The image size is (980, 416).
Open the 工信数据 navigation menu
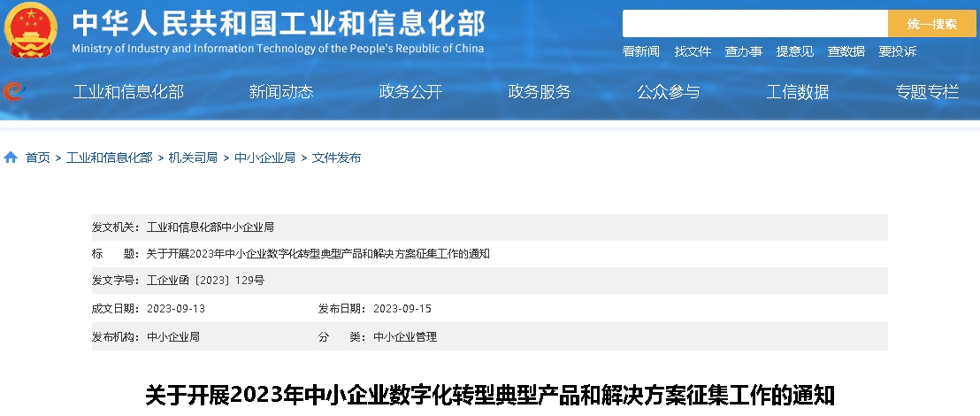(798, 92)
